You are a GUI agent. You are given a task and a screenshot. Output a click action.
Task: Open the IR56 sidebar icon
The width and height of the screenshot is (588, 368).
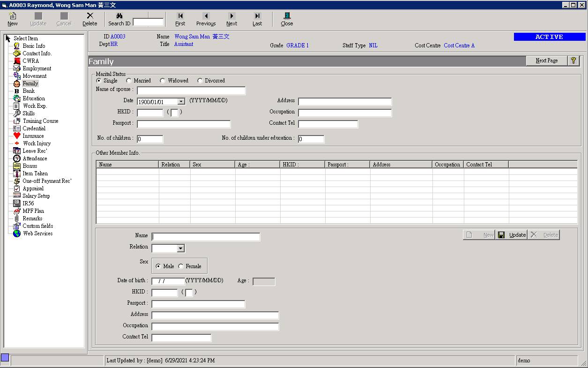coord(17,203)
